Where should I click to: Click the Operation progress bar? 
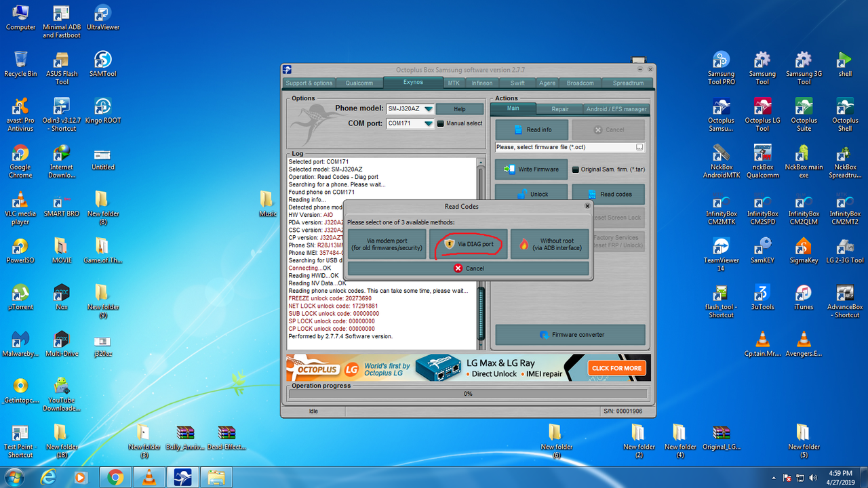click(468, 394)
